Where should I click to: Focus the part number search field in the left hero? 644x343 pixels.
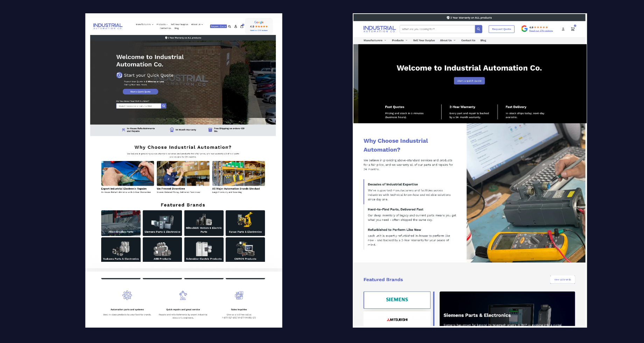139,106
